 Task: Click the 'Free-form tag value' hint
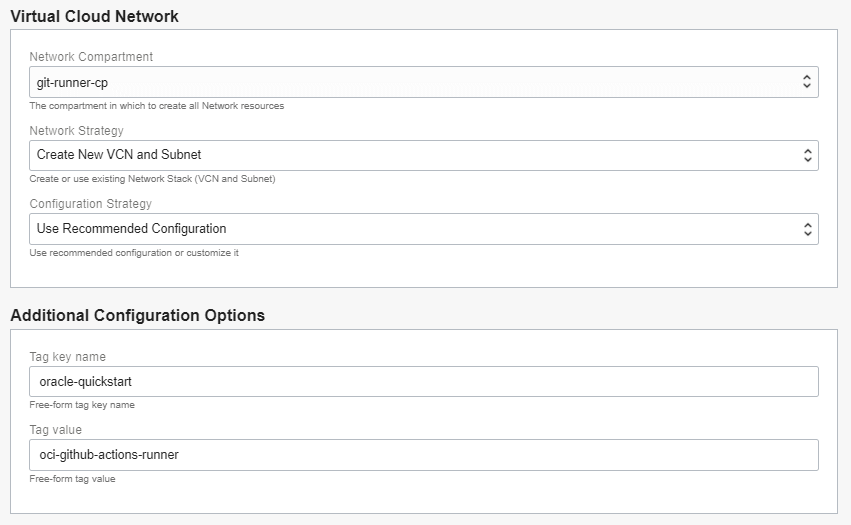click(72, 479)
